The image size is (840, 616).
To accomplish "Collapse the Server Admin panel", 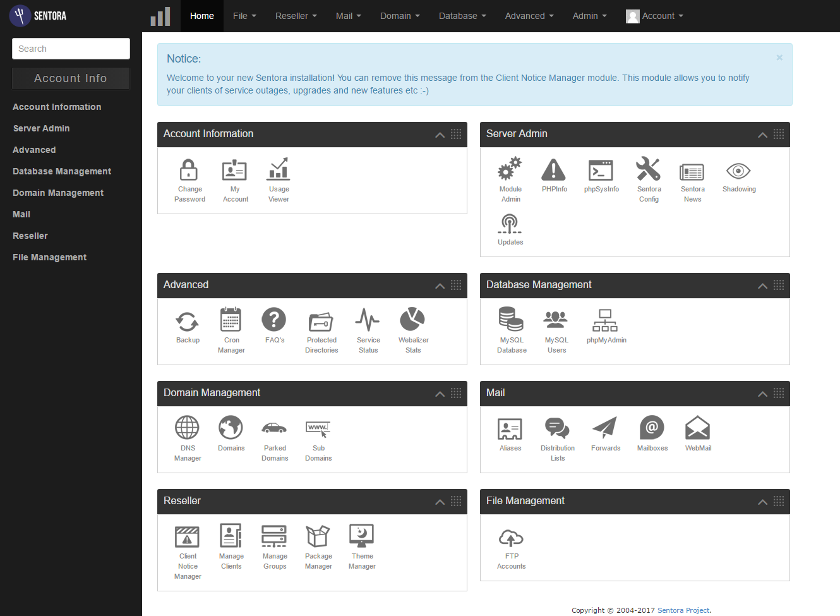I will pyautogui.click(x=763, y=135).
